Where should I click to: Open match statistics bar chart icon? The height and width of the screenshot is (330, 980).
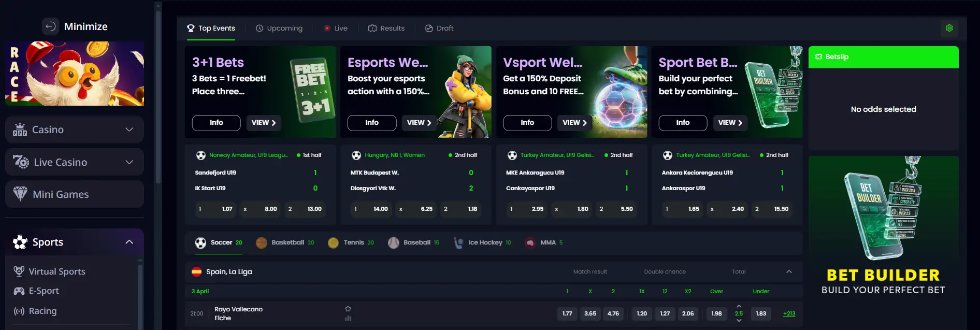coord(348,318)
